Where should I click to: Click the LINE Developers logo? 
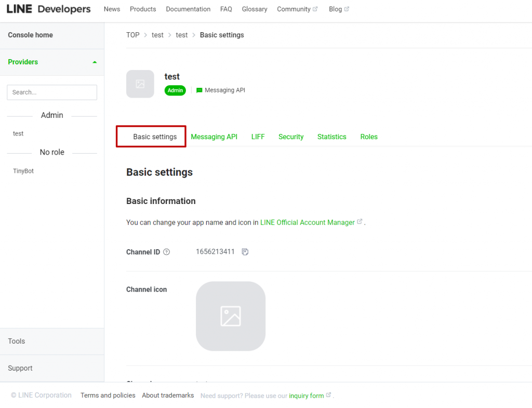[48, 9]
